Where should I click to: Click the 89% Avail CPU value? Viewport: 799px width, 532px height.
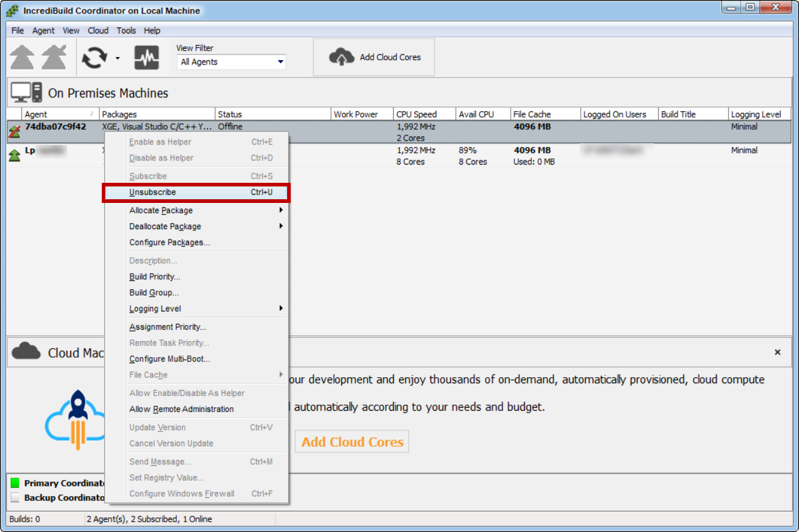click(x=467, y=150)
